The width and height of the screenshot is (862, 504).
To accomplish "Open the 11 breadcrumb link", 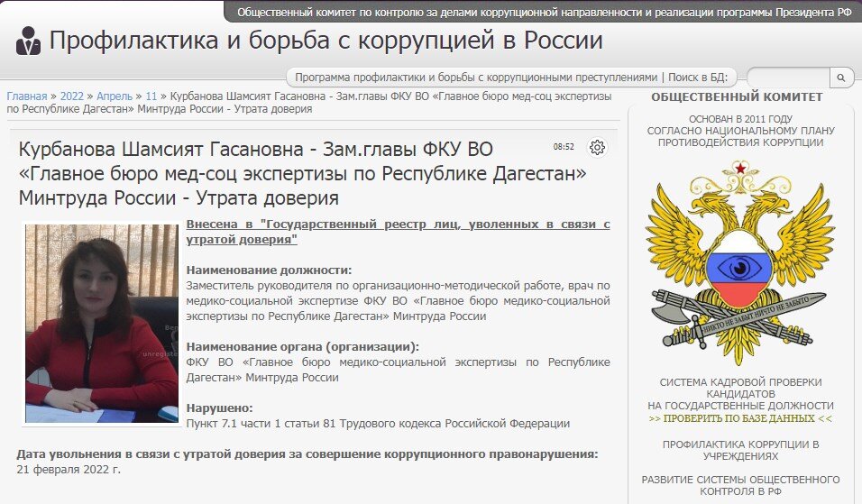I will 151,96.
